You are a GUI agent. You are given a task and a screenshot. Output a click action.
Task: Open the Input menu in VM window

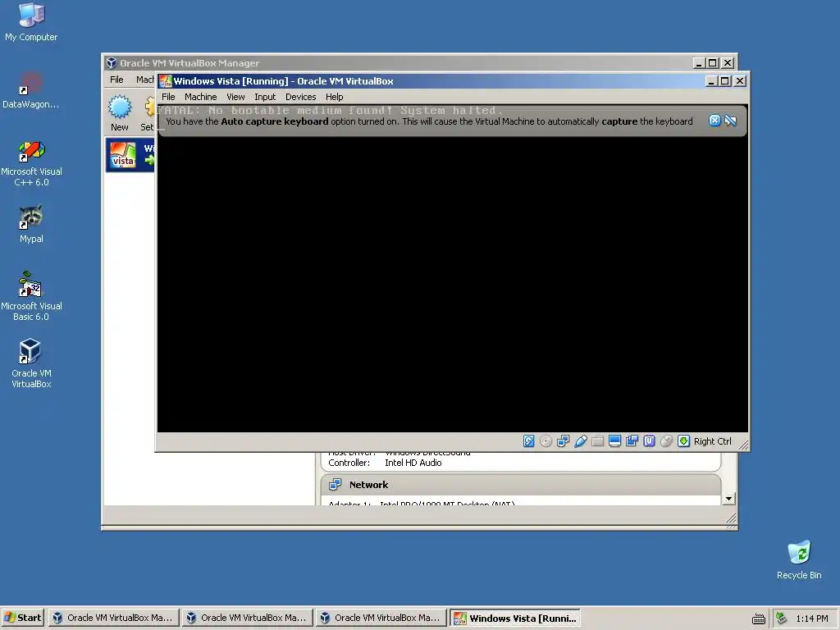(265, 97)
